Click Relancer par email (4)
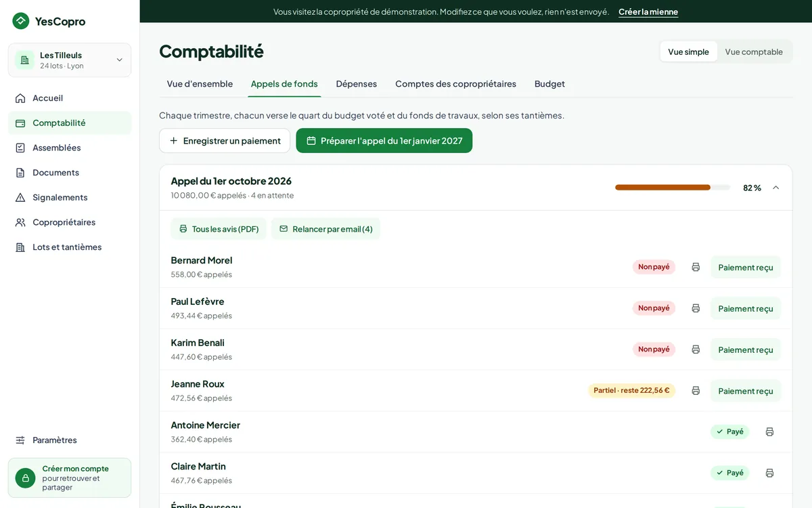 click(x=326, y=229)
